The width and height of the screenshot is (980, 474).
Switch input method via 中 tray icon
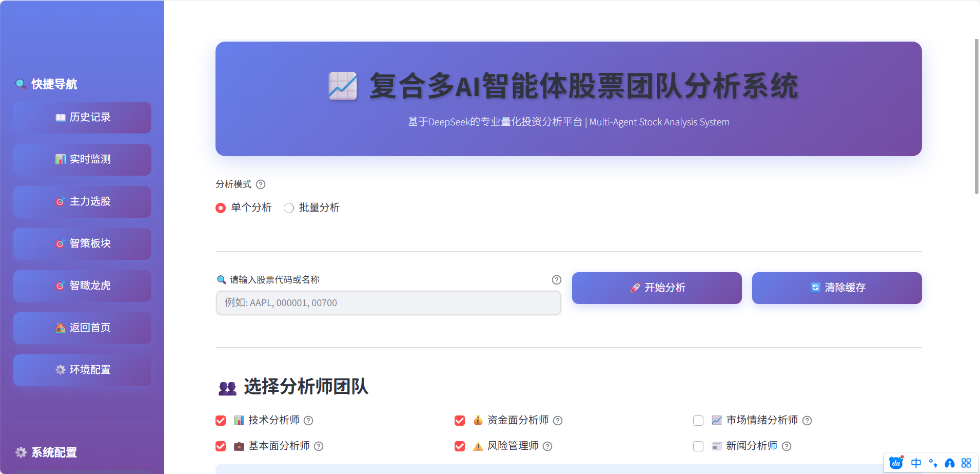click(x=916, y=463)
